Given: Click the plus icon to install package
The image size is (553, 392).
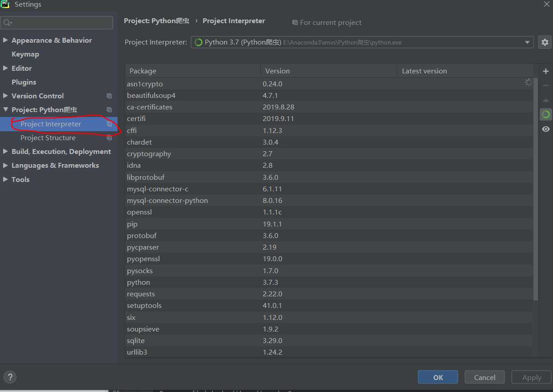Looking at the screenshot, I should tap(546, 71).
